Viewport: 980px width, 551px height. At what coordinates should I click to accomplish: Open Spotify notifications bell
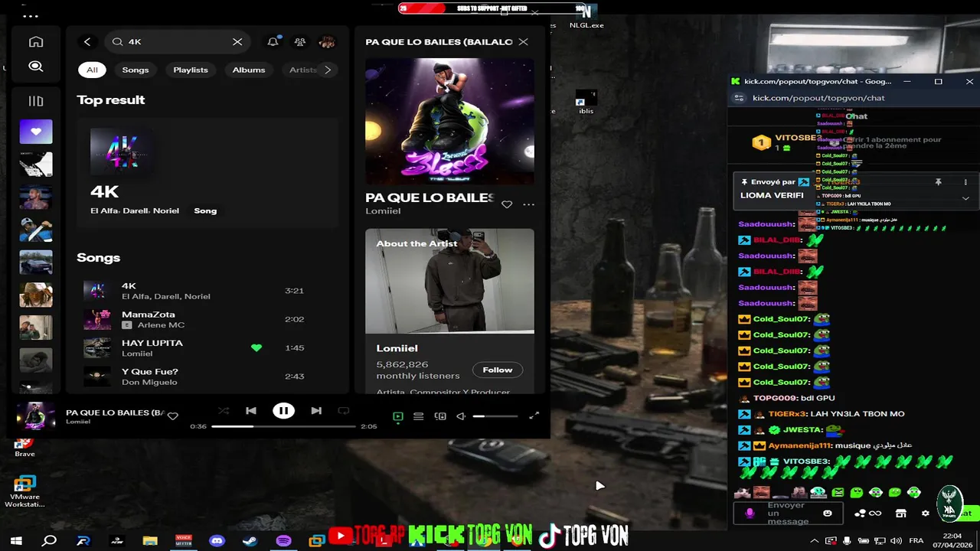273,42
